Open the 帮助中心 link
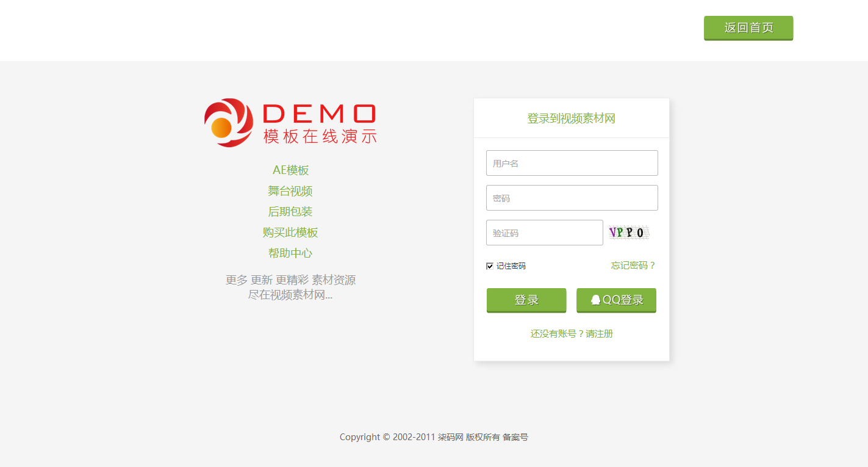This screenshot has width=868, height=467. pos(290,253)
